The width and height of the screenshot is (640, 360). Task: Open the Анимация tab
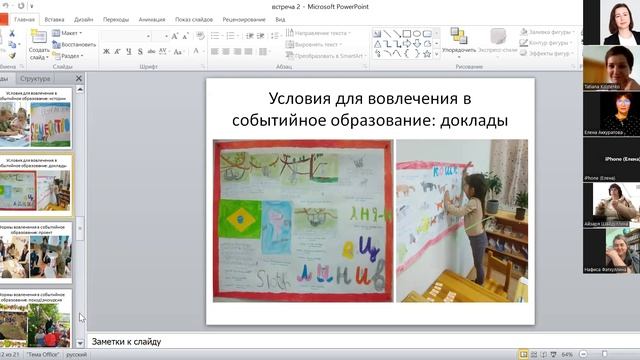click(152, 19)
